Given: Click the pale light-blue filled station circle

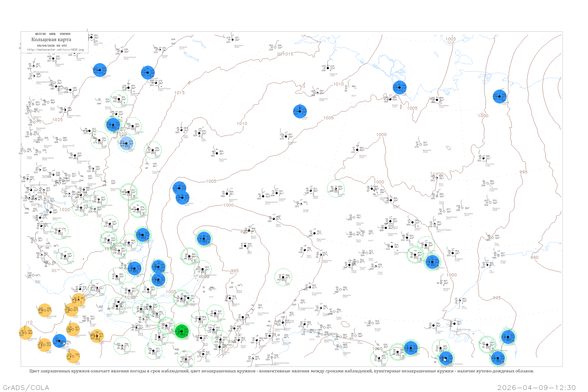Looking at the screenshot, I should 126,143.
